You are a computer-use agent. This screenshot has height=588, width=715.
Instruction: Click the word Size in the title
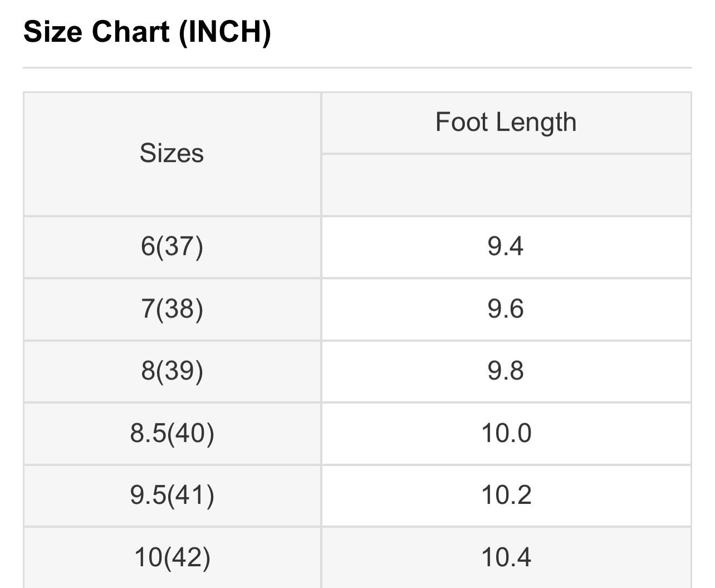[53, 31]
